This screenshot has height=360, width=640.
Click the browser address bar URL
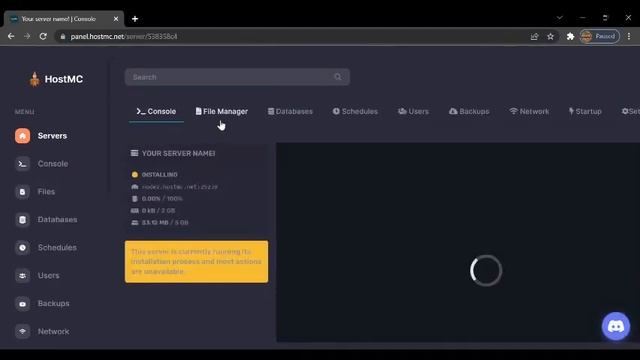pyautogui.click(x=124, y=36)
